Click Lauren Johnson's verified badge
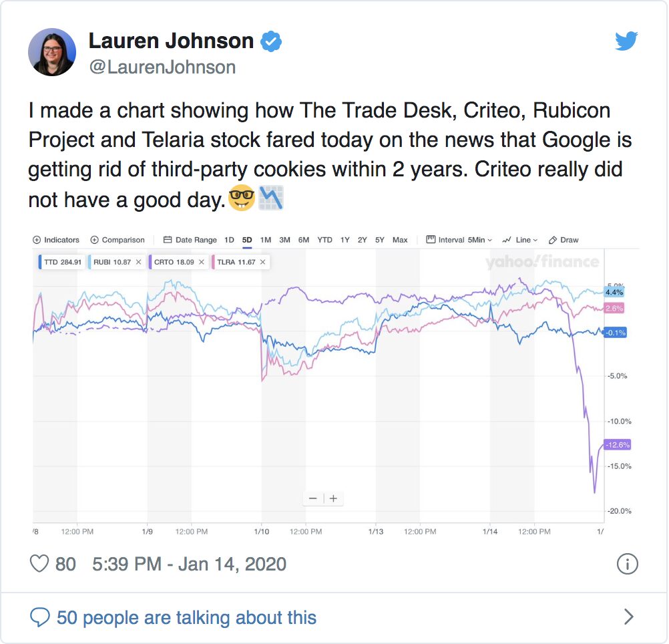669x644 pixels. [x=270, y=41]
